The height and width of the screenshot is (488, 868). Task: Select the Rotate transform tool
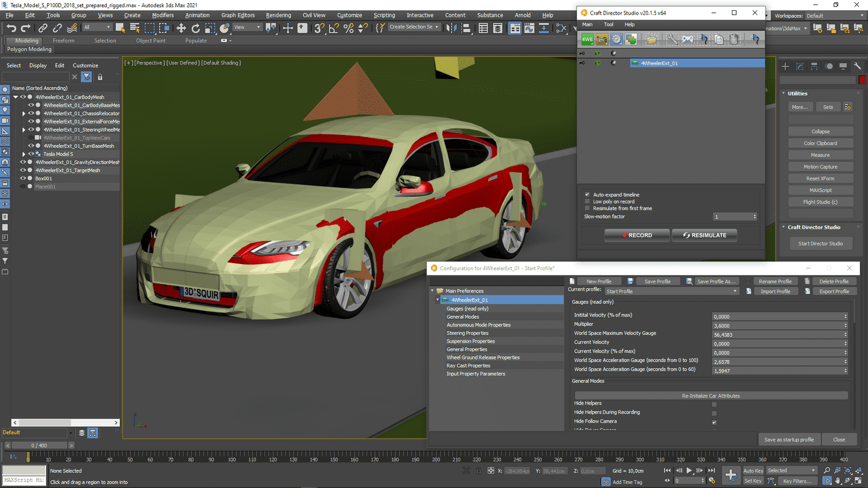[196, 28]
